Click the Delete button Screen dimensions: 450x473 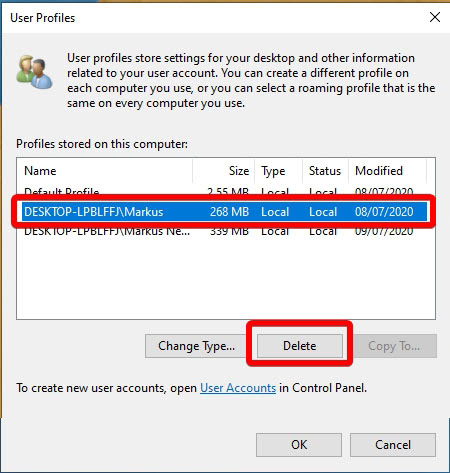(300, 346)
